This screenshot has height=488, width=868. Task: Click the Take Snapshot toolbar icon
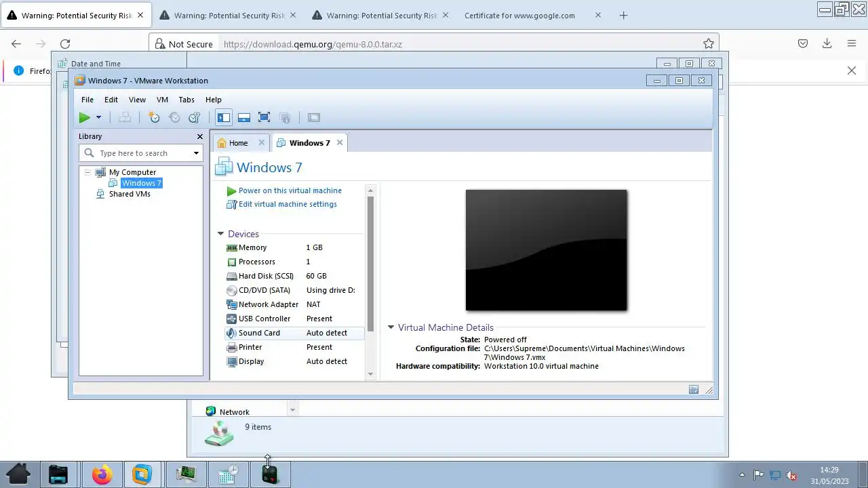[x=154, y=117]
